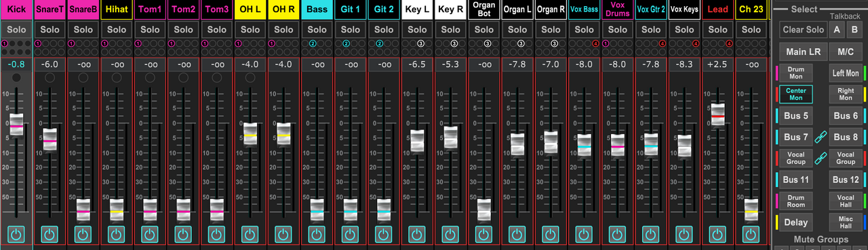The height and width of the screenshot is (250, 868).
Task: Select the Kick channel name label
Action: pyautogui.click(x=16, y=9)
